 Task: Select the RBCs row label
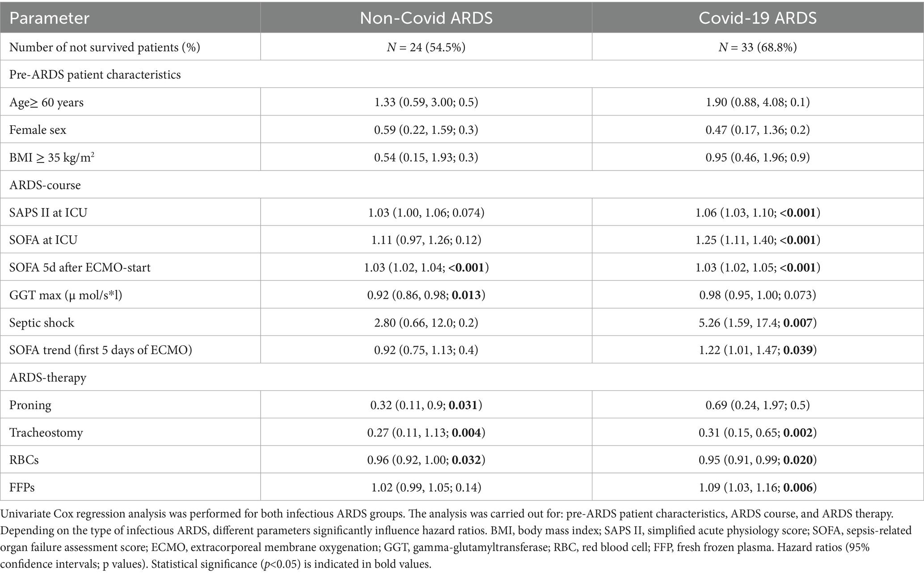(x=24, y=460)
